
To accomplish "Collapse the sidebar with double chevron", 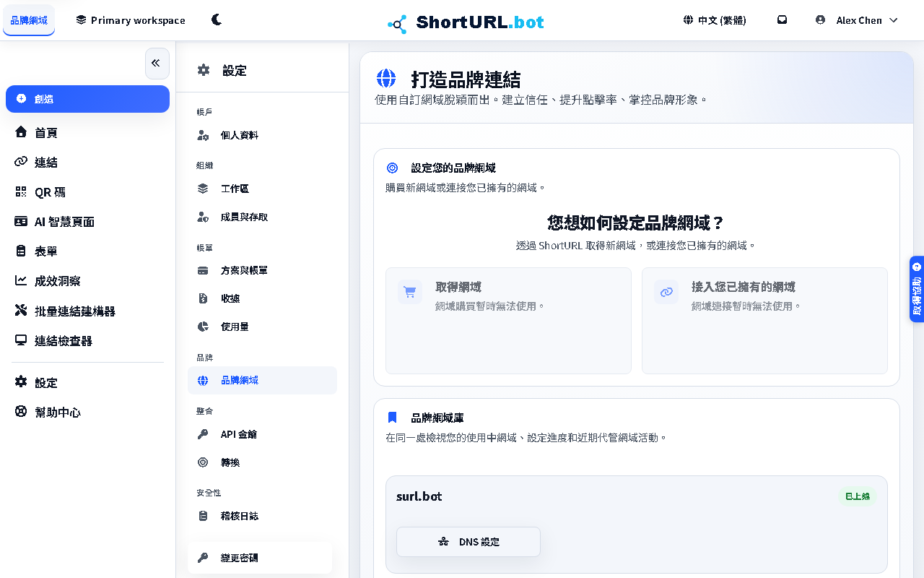I will (x=157, y=64).
